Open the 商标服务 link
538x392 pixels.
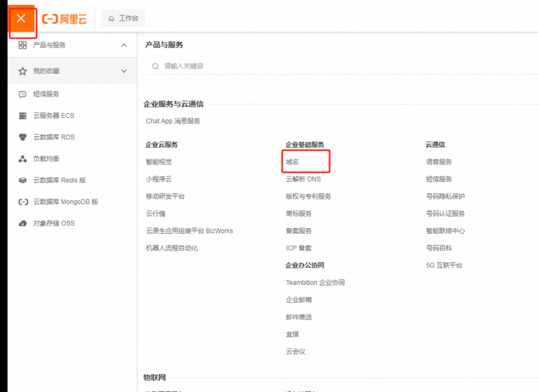[299, 214]
